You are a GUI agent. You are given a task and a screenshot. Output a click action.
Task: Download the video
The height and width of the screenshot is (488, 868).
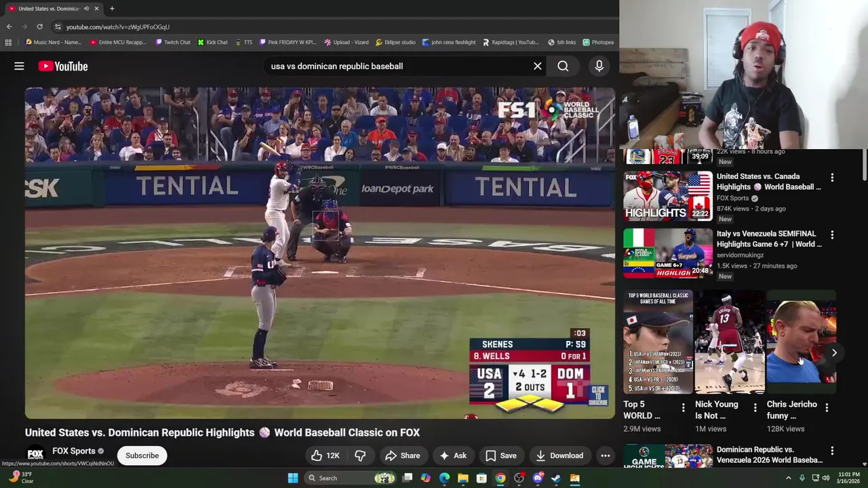559,455
